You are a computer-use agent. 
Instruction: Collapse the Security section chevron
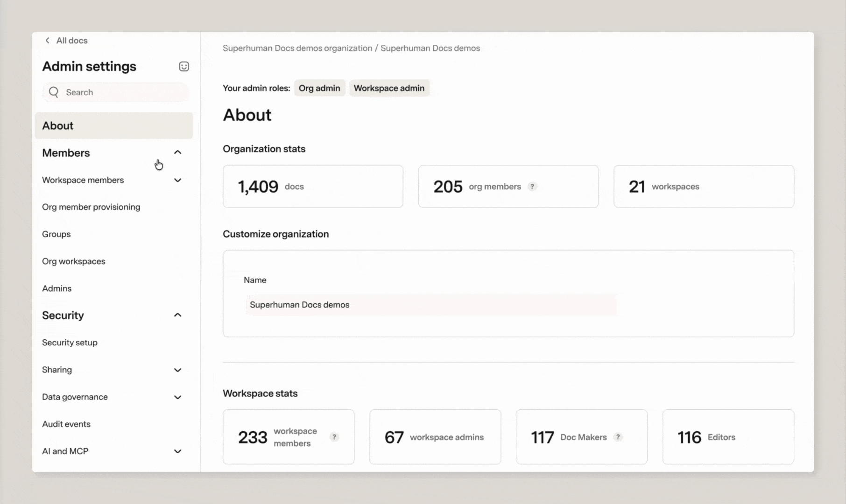177,315
